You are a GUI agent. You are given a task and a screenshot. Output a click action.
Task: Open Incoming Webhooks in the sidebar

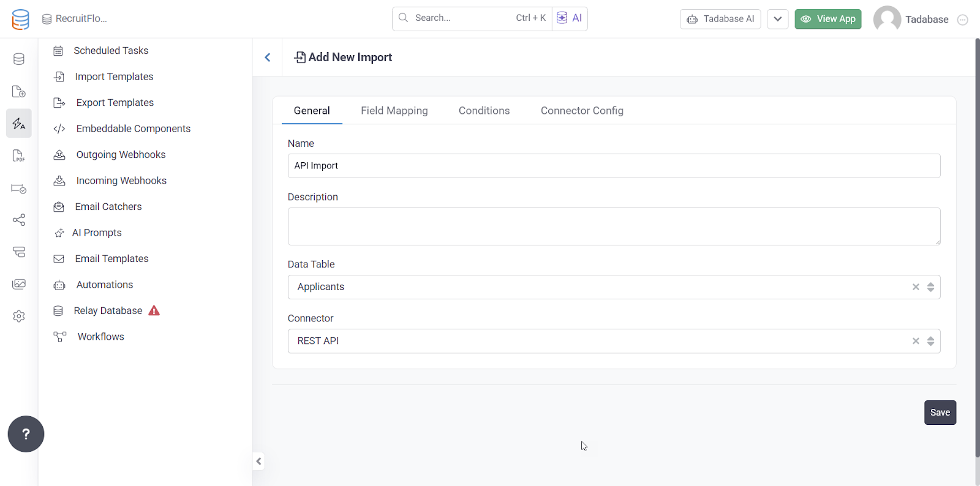(121, 181)
